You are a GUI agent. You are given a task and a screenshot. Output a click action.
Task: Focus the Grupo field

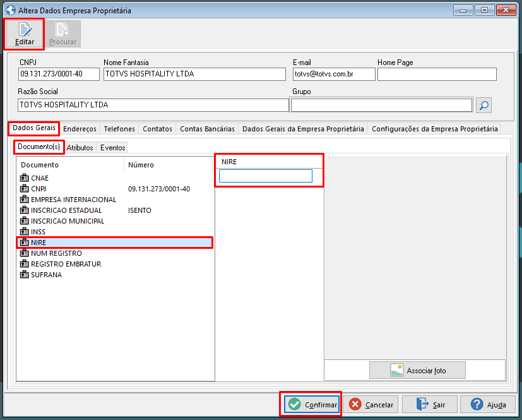381,105
